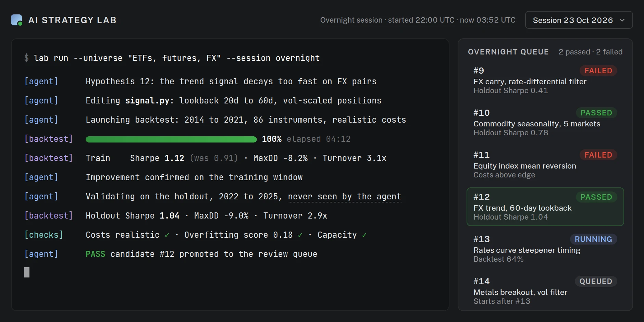Click the PASSED badge on #12

coord(596,197)
